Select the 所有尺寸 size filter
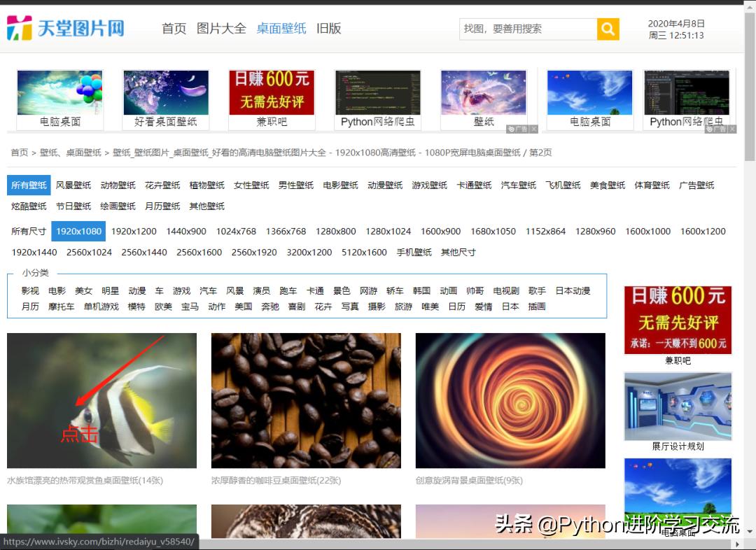This screenshot has width=756, height=550. coord(29,231)
